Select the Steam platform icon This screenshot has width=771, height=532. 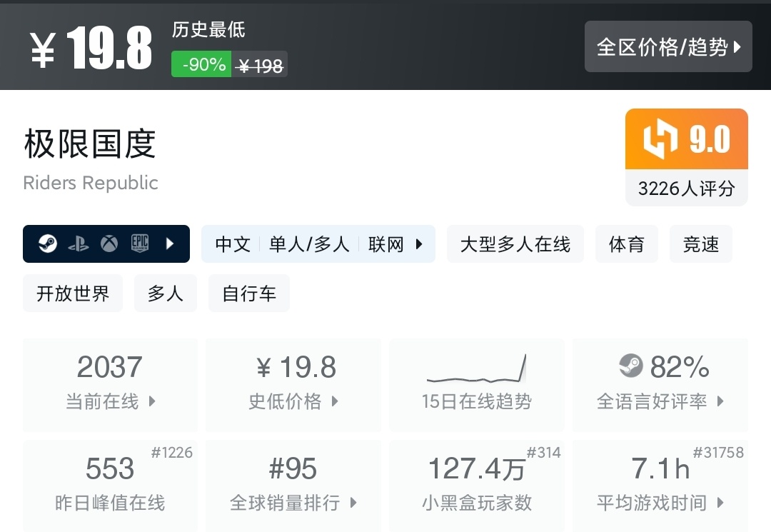47,244
